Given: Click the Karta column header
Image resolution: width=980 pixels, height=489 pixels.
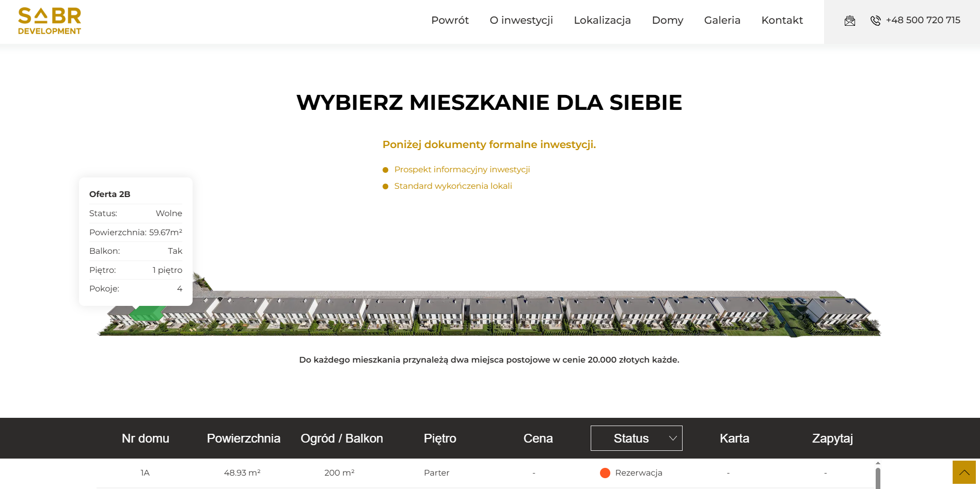Looking at the screenshot, I should [x=734, y=438].
